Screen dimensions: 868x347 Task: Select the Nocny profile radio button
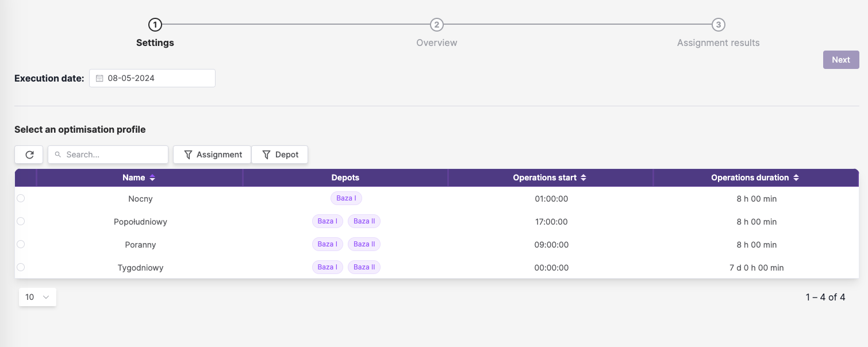[x=21, y=198]
